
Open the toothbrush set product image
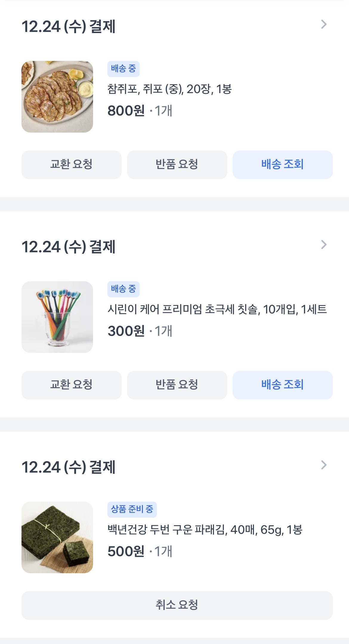click(57, 317)
